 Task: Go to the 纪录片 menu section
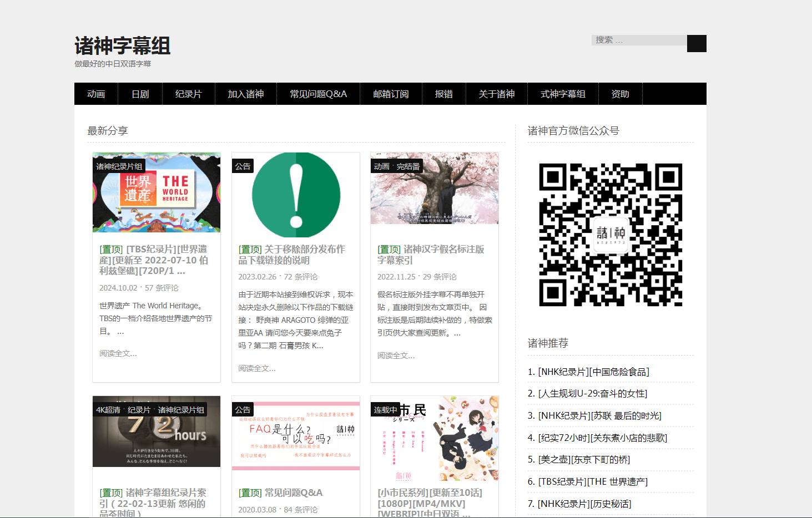[x=188, y=94]
